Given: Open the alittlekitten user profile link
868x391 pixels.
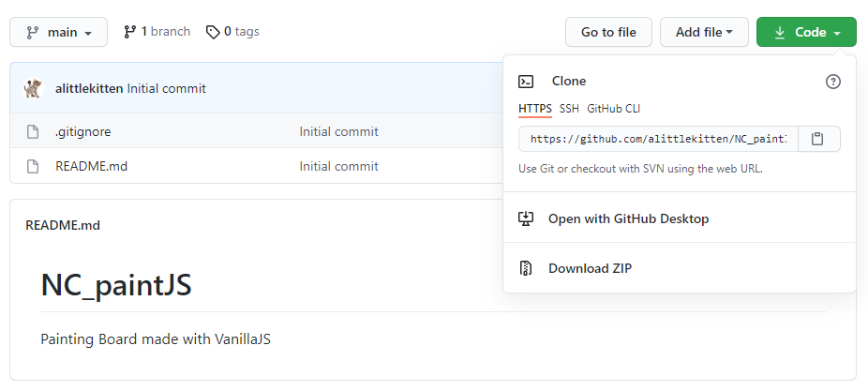Looking at the screenshot, I should (x=89, y=89).
